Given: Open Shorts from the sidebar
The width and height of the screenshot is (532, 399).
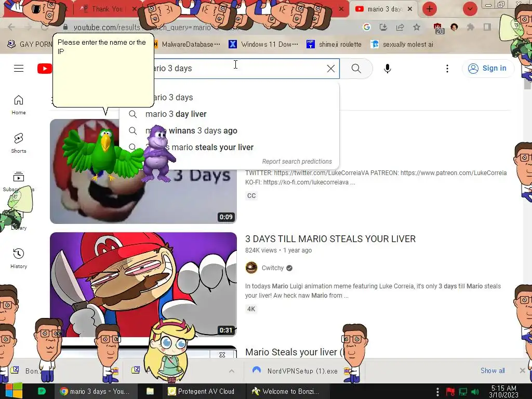Looking at the screenshot, I should click(19, 143).
